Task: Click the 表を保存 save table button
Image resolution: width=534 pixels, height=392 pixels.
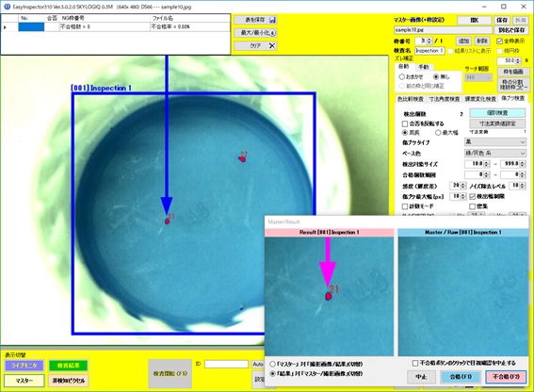Action: click(255, 20)
